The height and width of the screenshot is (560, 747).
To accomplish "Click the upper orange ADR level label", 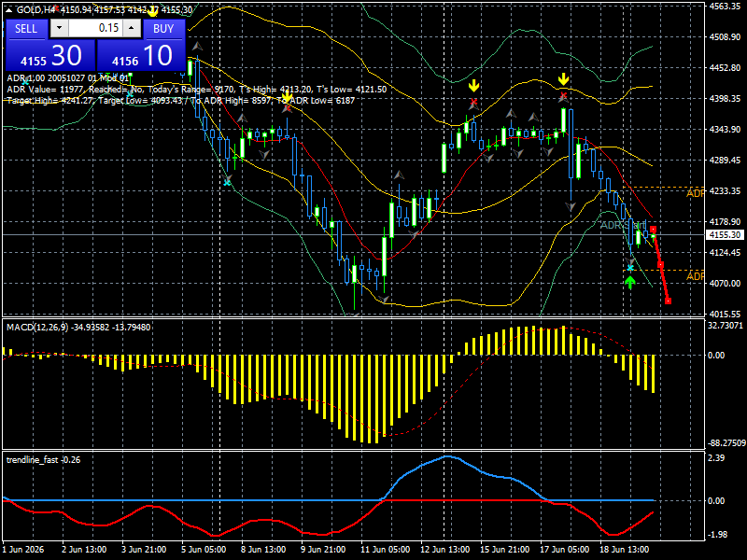I will click(x=695, y=193).
